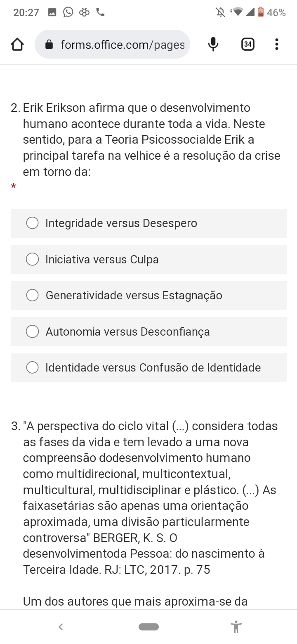Tap the padlock site security icon

coord(49,44)
